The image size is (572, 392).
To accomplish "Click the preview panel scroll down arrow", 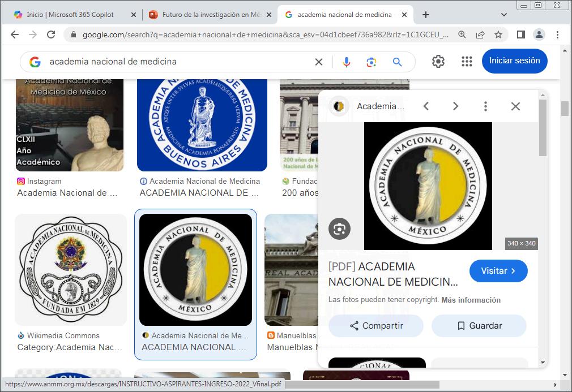I will (x=543, y=363).
